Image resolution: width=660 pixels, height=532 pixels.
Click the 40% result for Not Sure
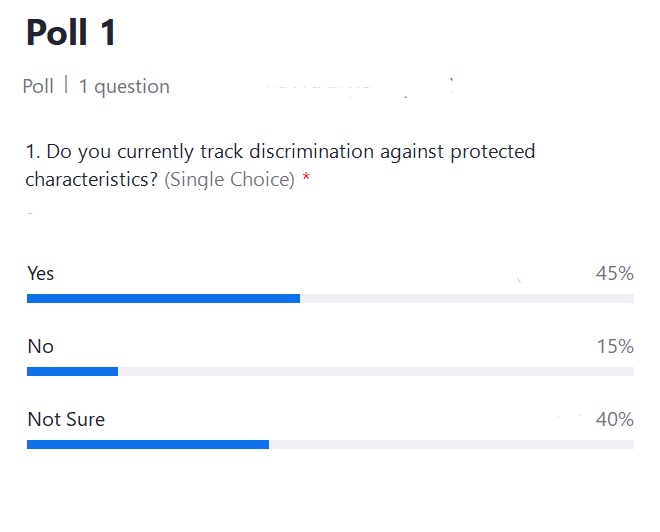pyautogui.click(x=615, y=419)
